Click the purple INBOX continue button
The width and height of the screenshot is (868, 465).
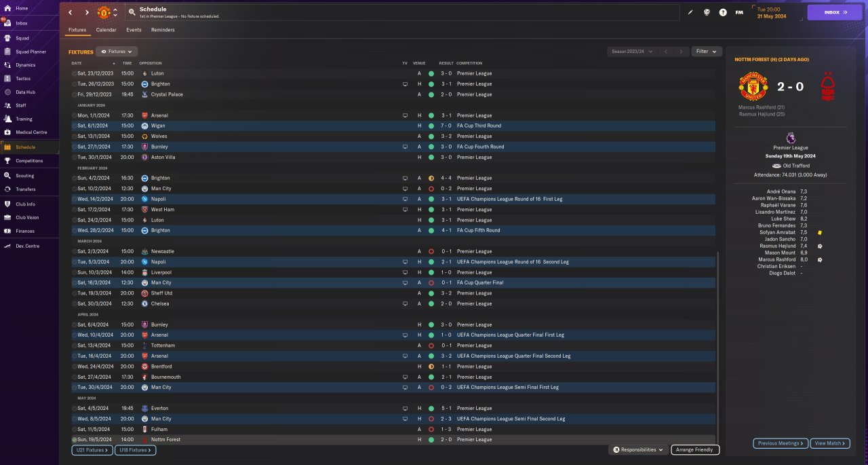tap(835, 12)
